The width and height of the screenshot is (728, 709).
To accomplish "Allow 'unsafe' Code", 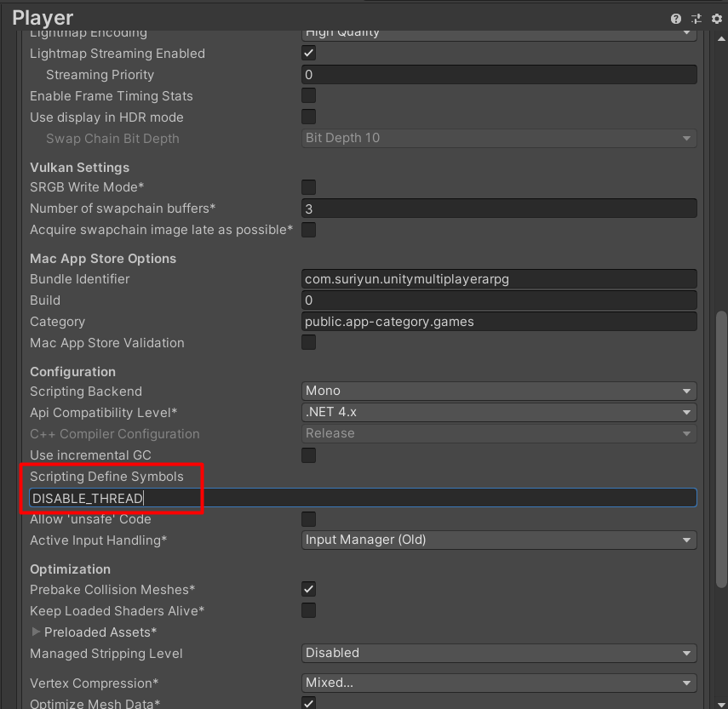I will click(x=308, y=518).
